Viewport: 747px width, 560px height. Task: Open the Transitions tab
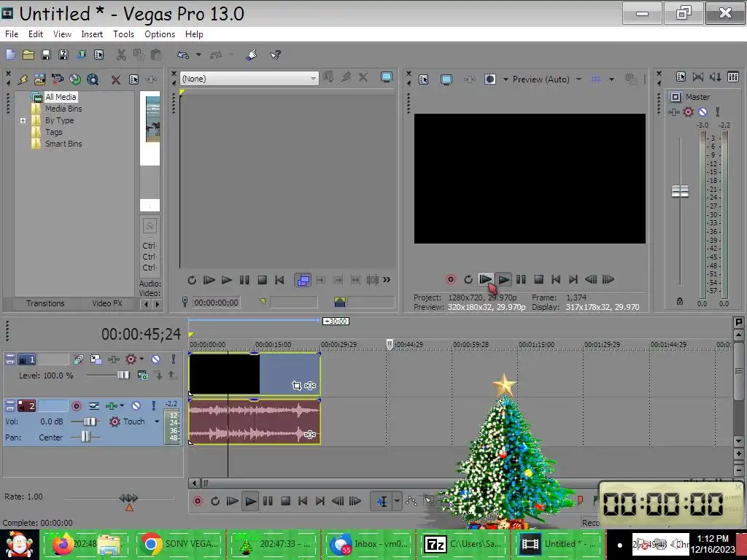click(45, 303)
